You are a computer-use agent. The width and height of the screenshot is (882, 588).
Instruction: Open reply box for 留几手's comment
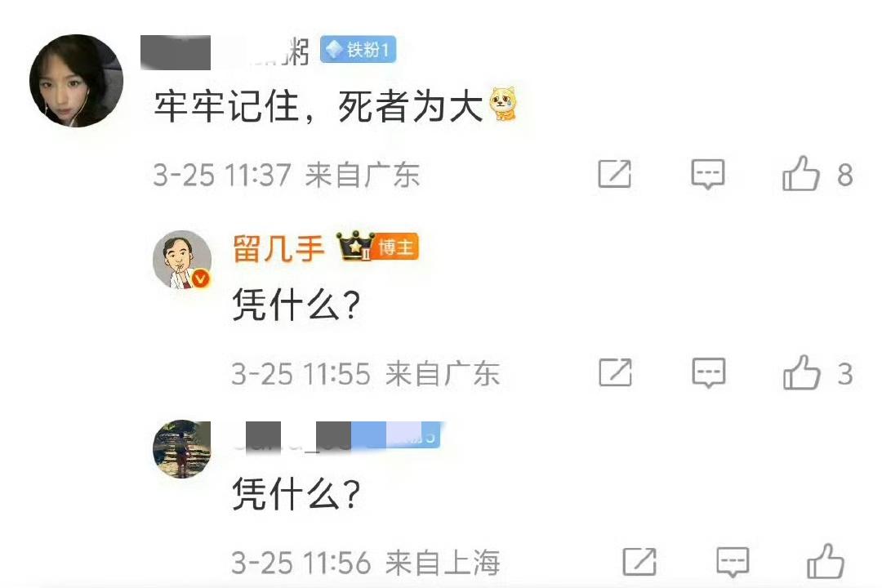point(708,373)
